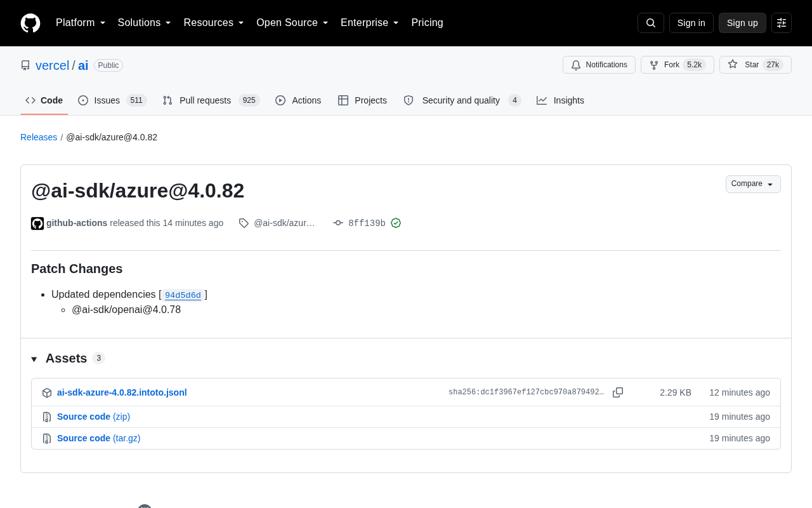Open commit 94d5d6d link
The image size is (812, 508).
[x=183, y=295]
